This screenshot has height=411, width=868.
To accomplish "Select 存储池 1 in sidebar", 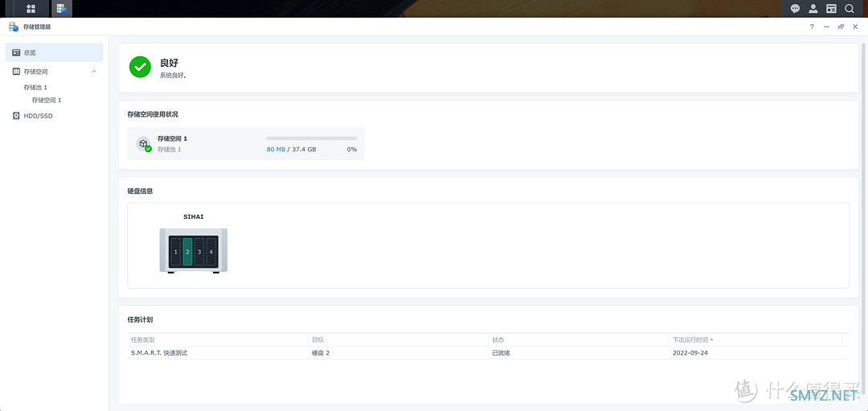I will click(x=35, y=88).
